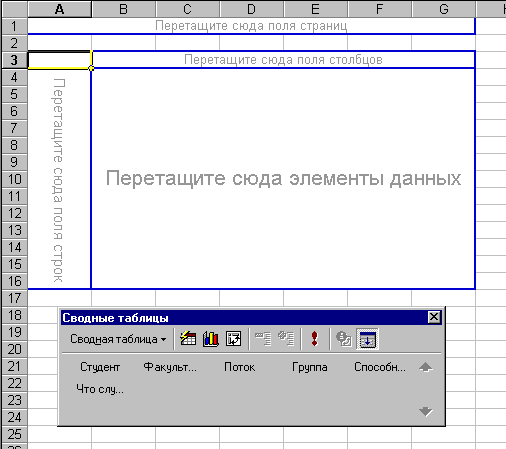
Task: Select the Способн... field button
Action: click(380, 367)
